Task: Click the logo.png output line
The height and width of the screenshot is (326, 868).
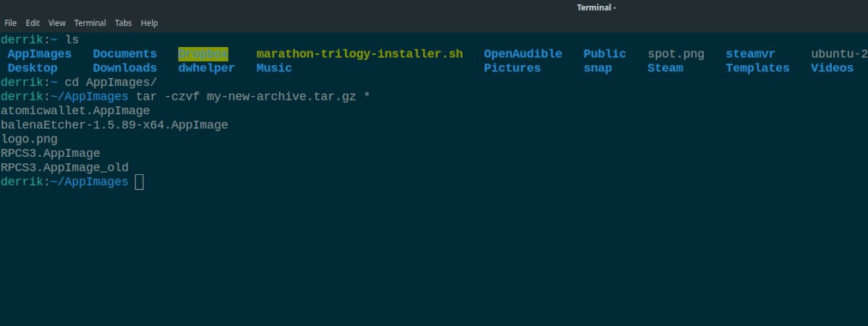Action: 29,140
